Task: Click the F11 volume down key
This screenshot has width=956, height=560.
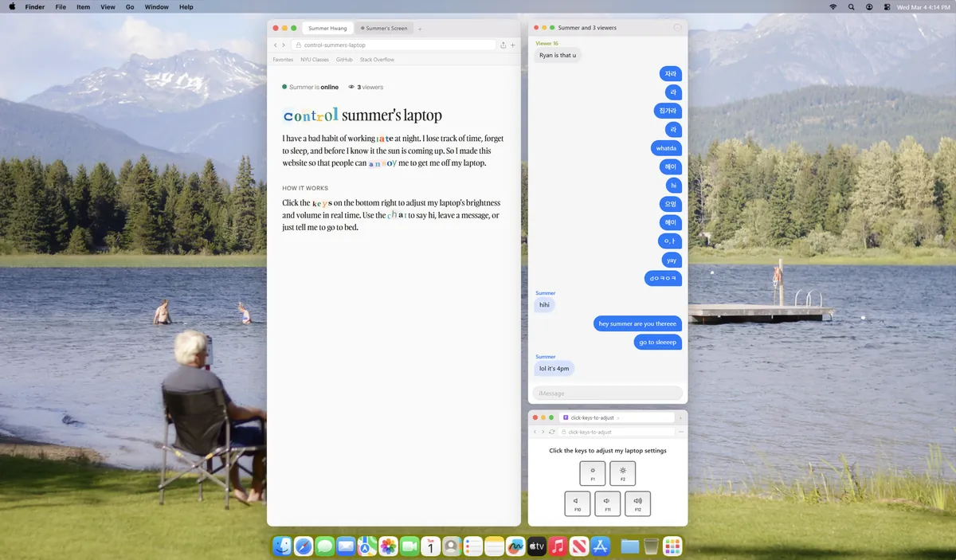Action: (x=608, y=503)
